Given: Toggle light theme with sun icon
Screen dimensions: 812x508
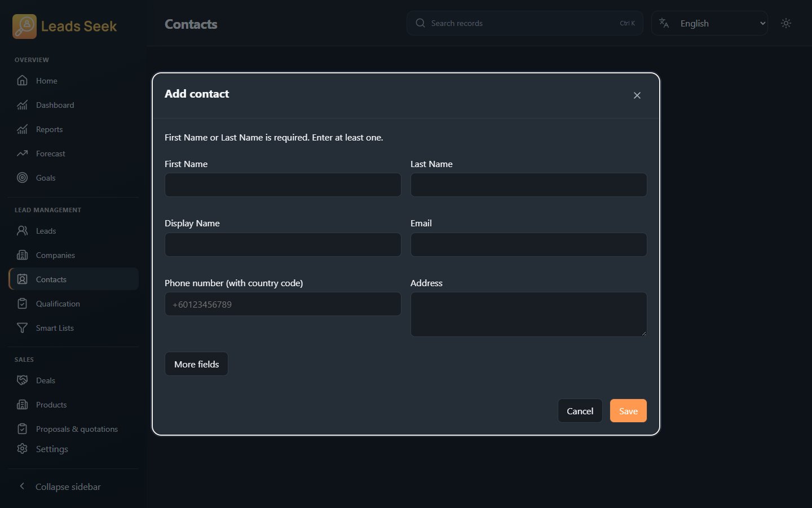Looking at the screenshot, I should pos(786,23).
